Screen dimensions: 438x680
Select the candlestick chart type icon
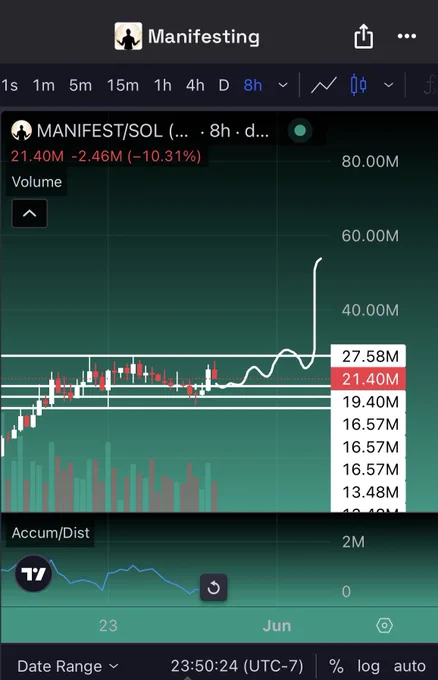[x=359, y=85]
